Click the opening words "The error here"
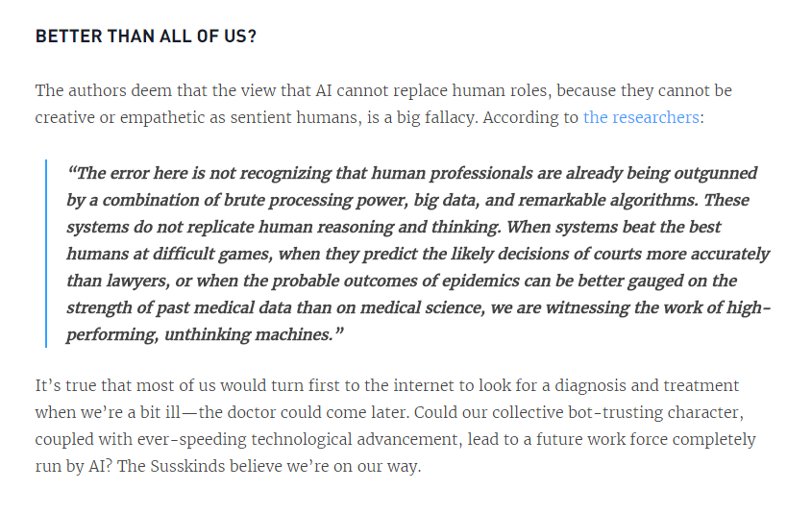 [132, 173]
